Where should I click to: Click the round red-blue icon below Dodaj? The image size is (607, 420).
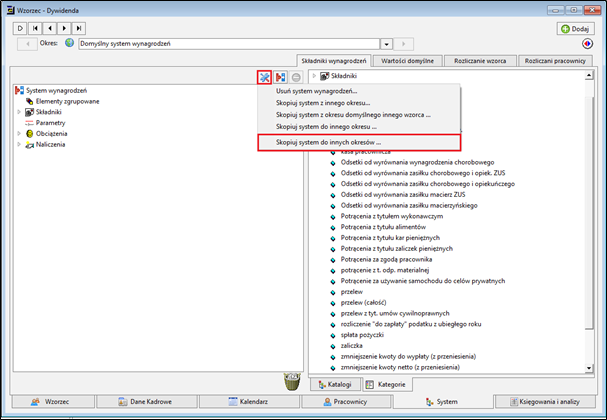pos(587,44)
